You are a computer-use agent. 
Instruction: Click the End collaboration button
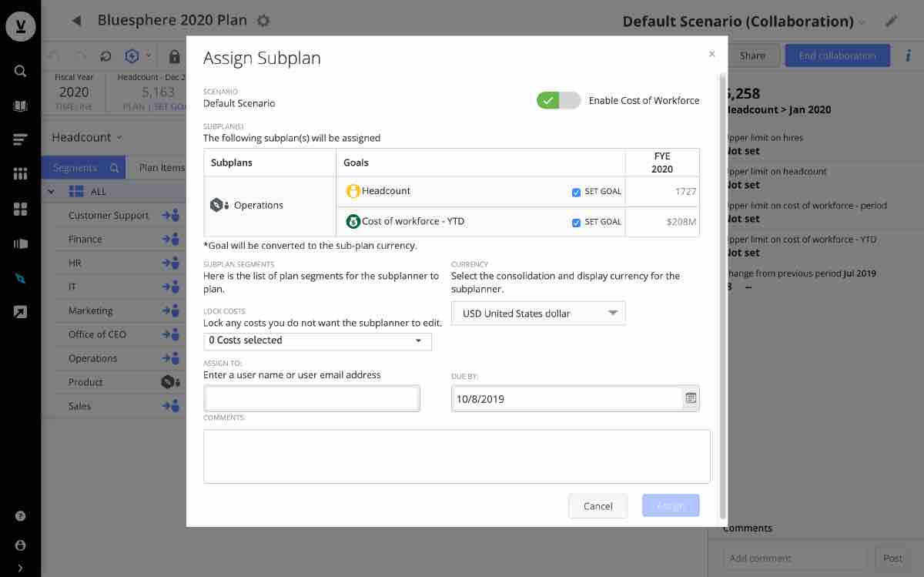pyautogui.click(x=837, y=55)
